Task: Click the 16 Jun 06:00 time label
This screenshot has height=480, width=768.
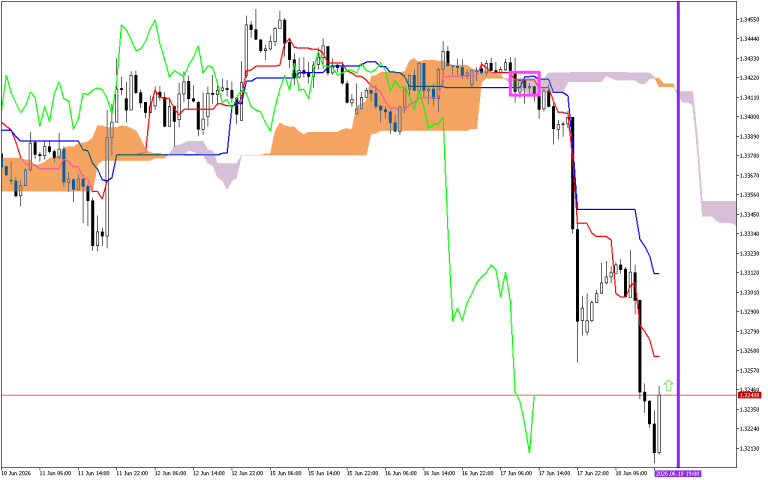Action: [x=401, y=473]
